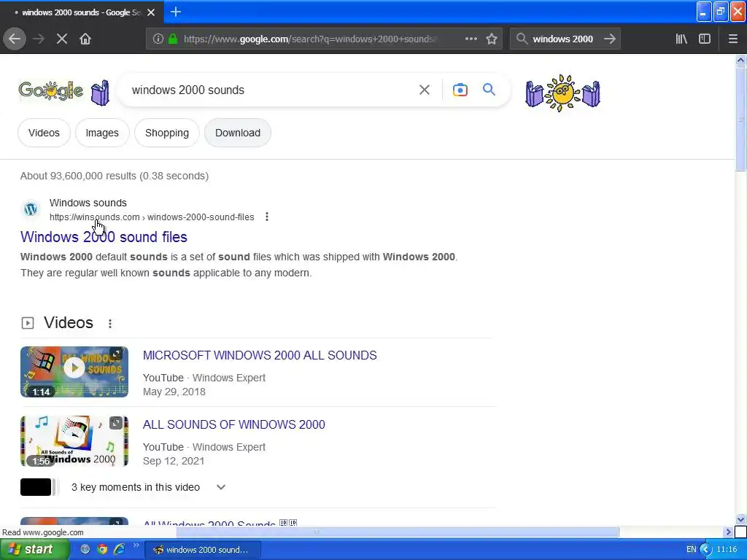The width and height of the screenshot is (747, 560).
Task: Open Windows 2000 sound files link
Action: (104, 237)
